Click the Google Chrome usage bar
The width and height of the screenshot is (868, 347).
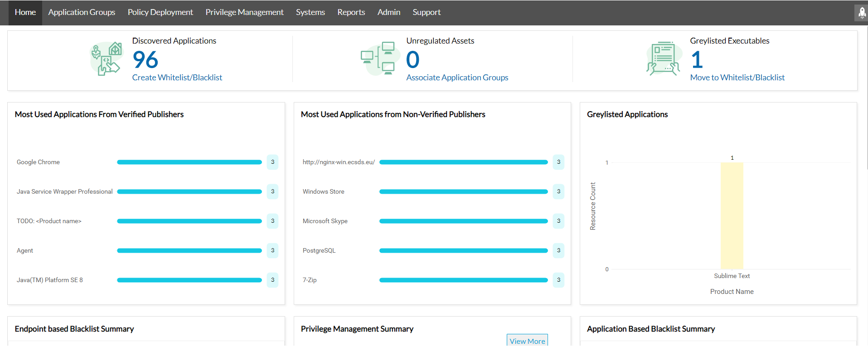point(189,162)
